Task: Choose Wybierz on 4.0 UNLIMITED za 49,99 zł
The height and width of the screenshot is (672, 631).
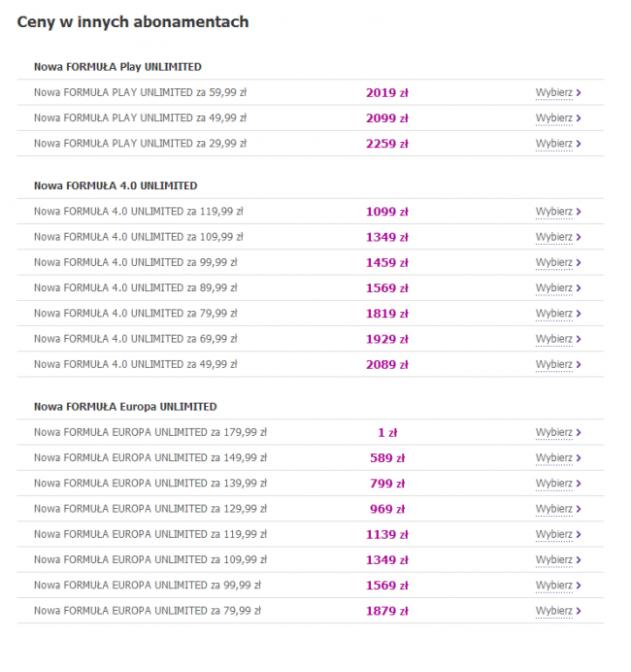Action: coord(558,364)
